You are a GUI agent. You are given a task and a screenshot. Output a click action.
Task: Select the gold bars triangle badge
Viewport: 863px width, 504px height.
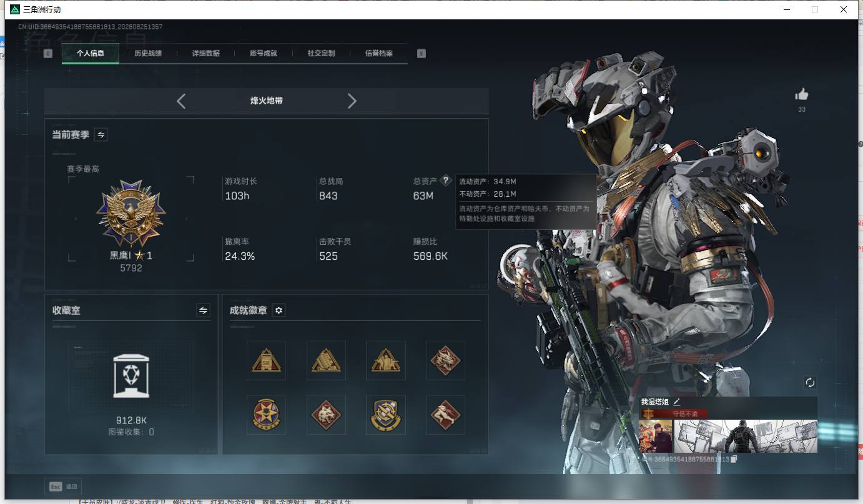(326, 360)
